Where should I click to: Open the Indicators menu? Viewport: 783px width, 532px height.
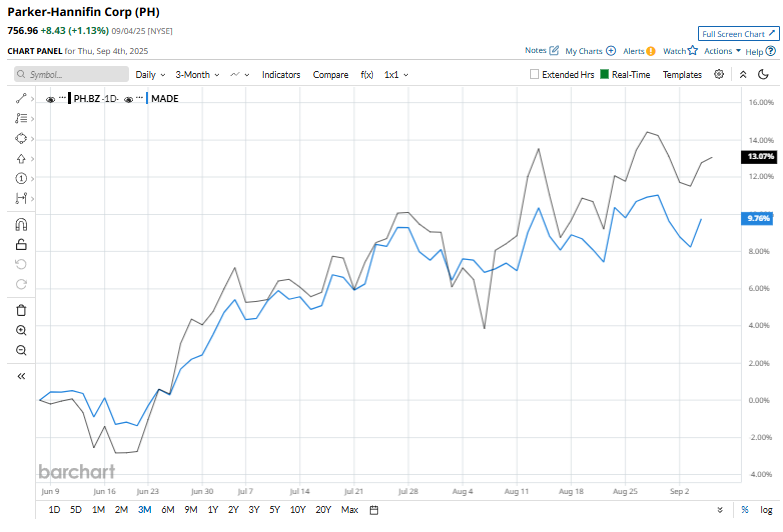281,74
